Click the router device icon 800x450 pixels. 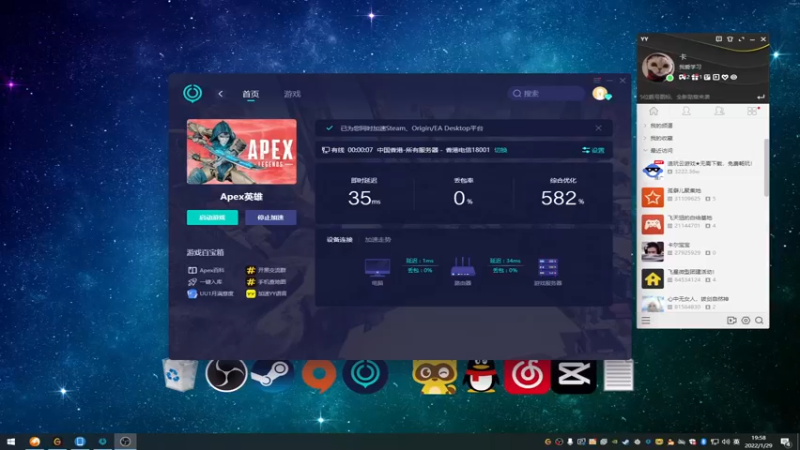click(x=463, y=267)
